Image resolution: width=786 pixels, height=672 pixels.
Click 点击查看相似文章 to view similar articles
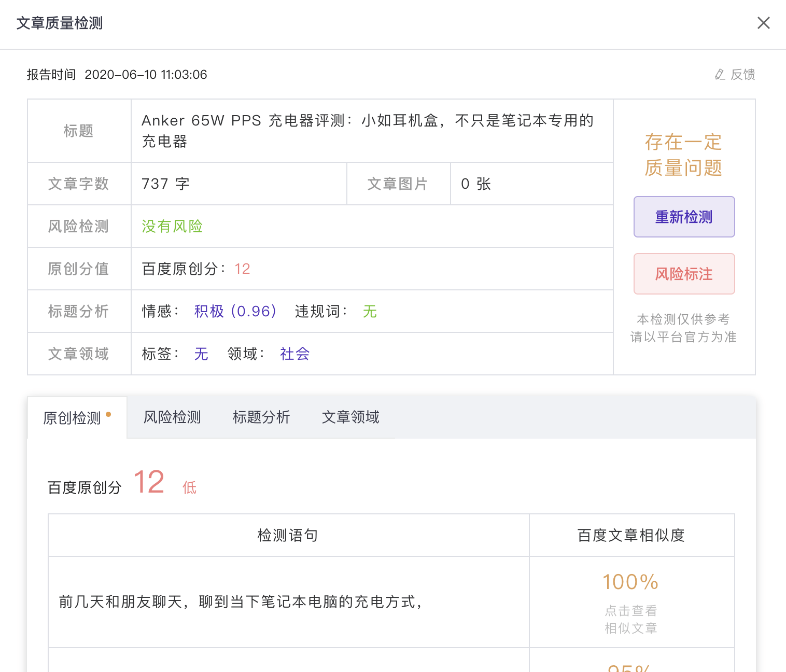pos(630,619)
